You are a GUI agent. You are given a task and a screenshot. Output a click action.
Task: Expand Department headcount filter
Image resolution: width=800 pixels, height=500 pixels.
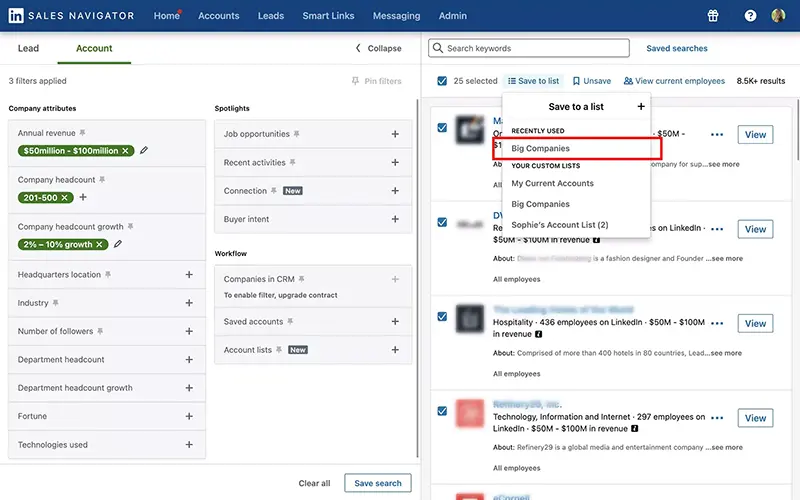point(189,360)
